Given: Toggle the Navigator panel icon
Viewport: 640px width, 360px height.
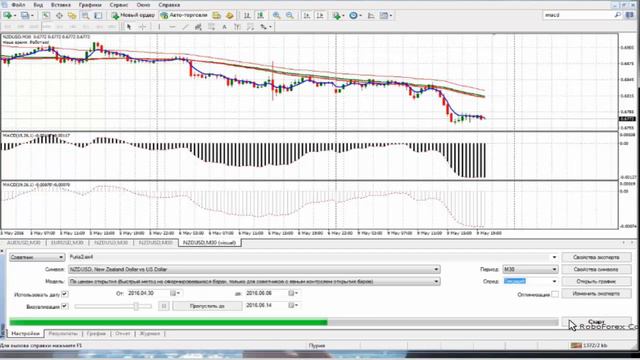Looking at the screenshot, I should 72,15.
